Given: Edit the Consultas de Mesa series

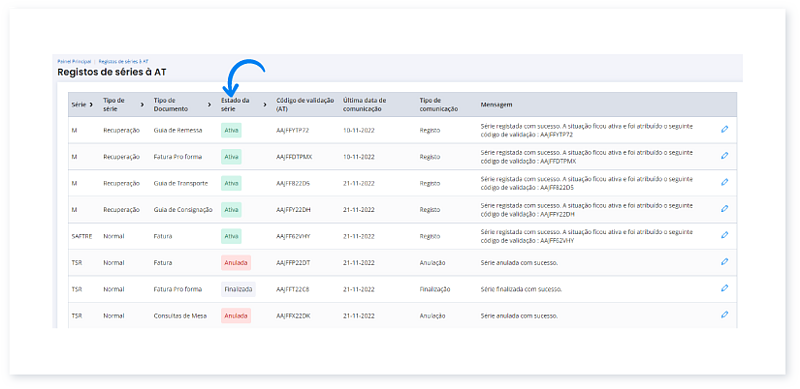Looking at the screenshot, I should pos(724,314).
